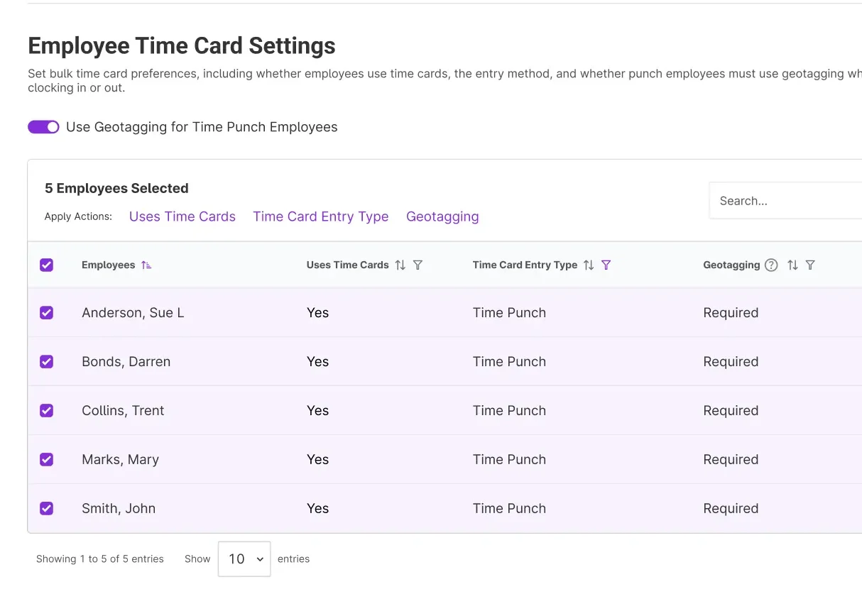Sort the Geotagging column
The width and height of the screenshot is (862, 616).
792,265
